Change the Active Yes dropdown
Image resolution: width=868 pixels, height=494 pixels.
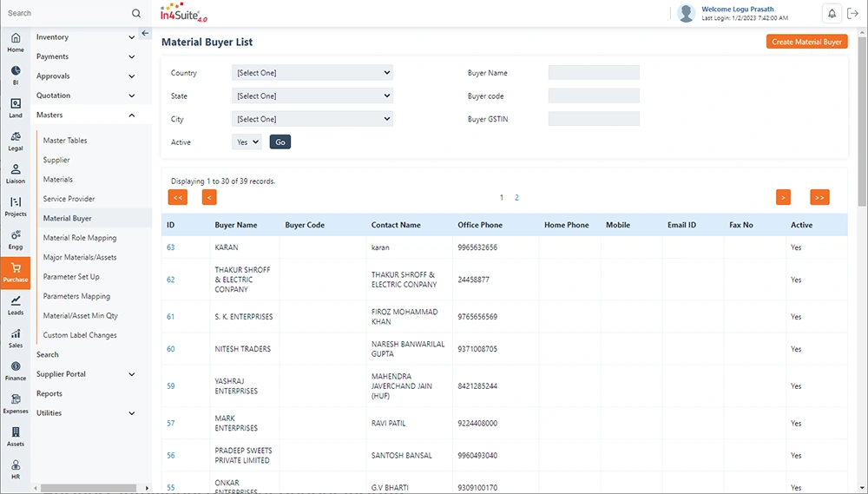click(247, 142)
